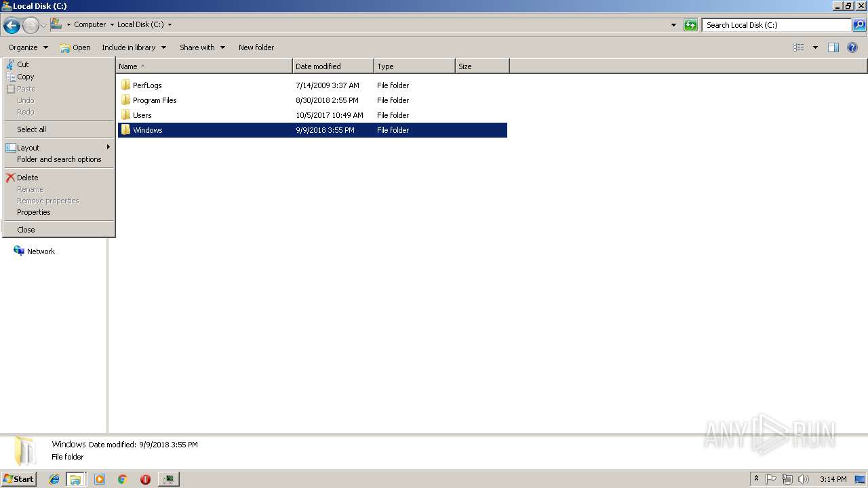The height and width of the screenshot is (488, 868).
Task: Show hidden tray icons arrow
Action: 757,479
